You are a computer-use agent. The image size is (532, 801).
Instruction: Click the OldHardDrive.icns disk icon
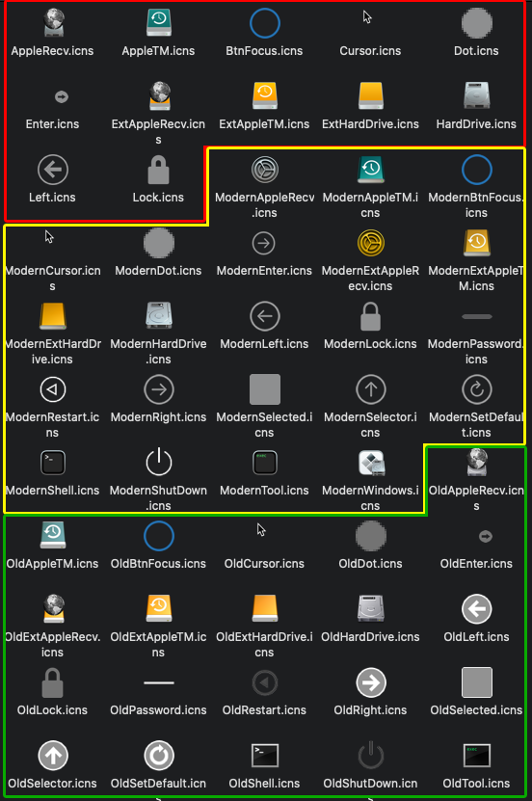371,608
